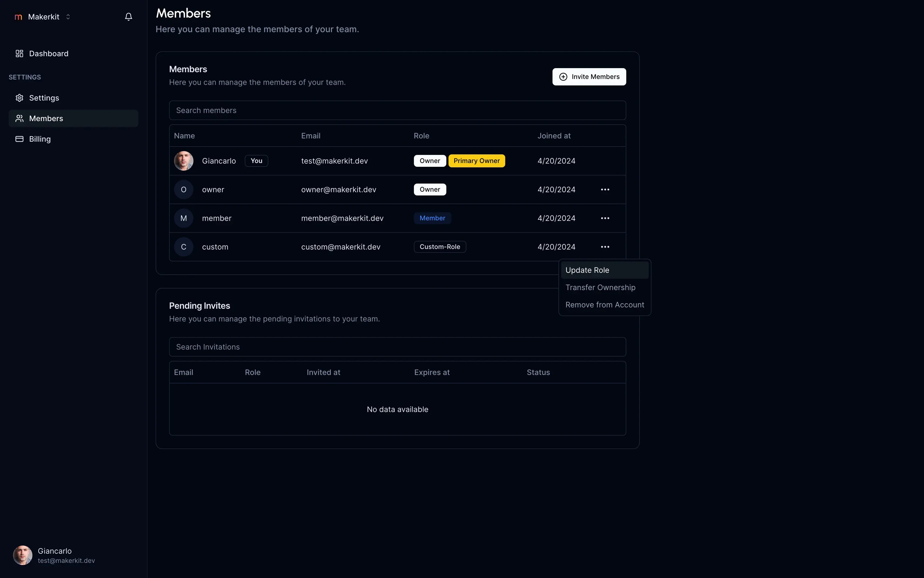Open Billing from the sidebar

tap(40, 139)
